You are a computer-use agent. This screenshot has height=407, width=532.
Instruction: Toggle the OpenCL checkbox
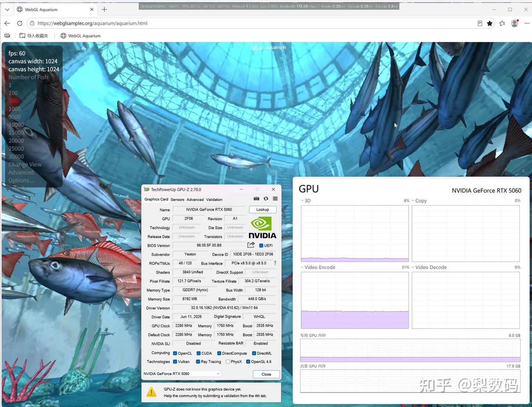[175, 353]
